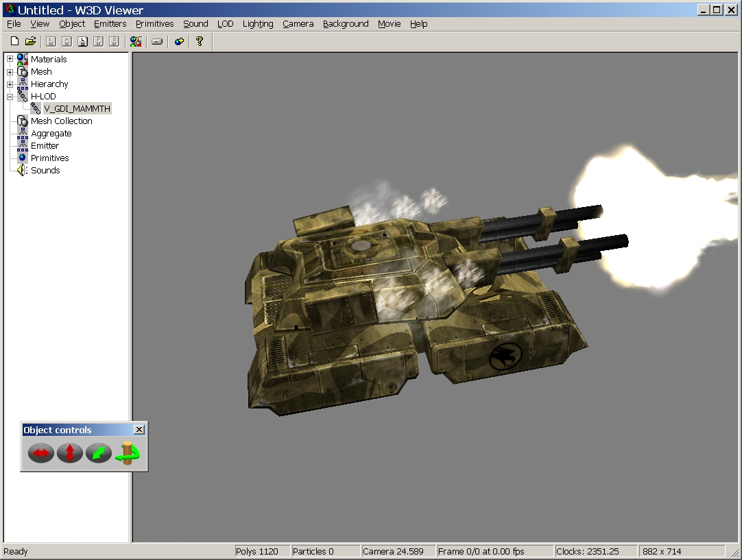Screen dimensions: 742x560
Task: Click the Particles 0 status field
Action: 325,552
